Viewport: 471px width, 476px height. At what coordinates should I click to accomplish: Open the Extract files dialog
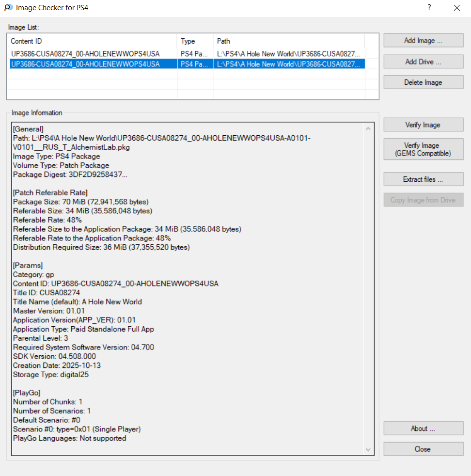point(423,179)
